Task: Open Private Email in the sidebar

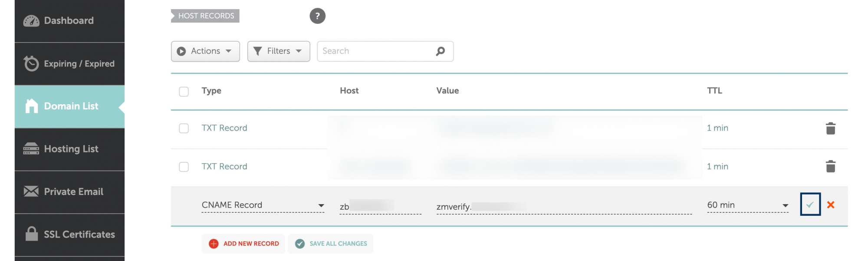Action: (69, 192)
